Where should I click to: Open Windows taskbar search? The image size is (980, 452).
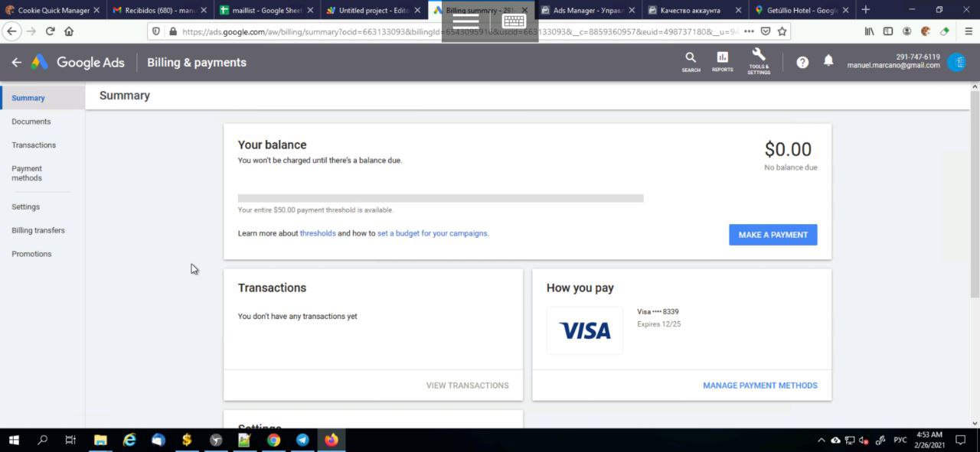(x=43, y=440)
